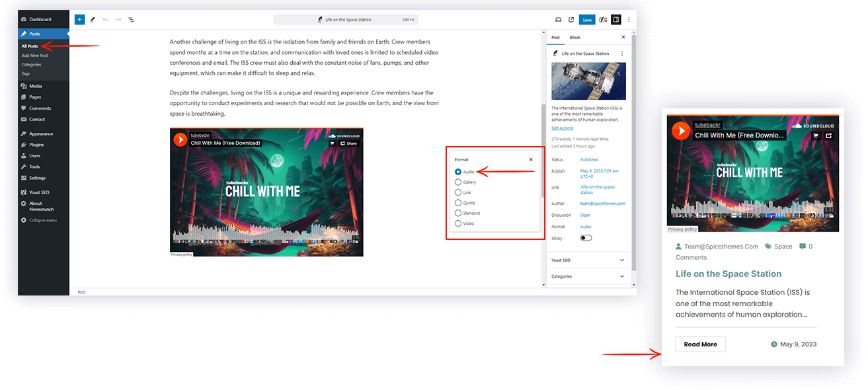
Task: Open Life on the Space Station title link on card
Action: click(x=729, y=274)
